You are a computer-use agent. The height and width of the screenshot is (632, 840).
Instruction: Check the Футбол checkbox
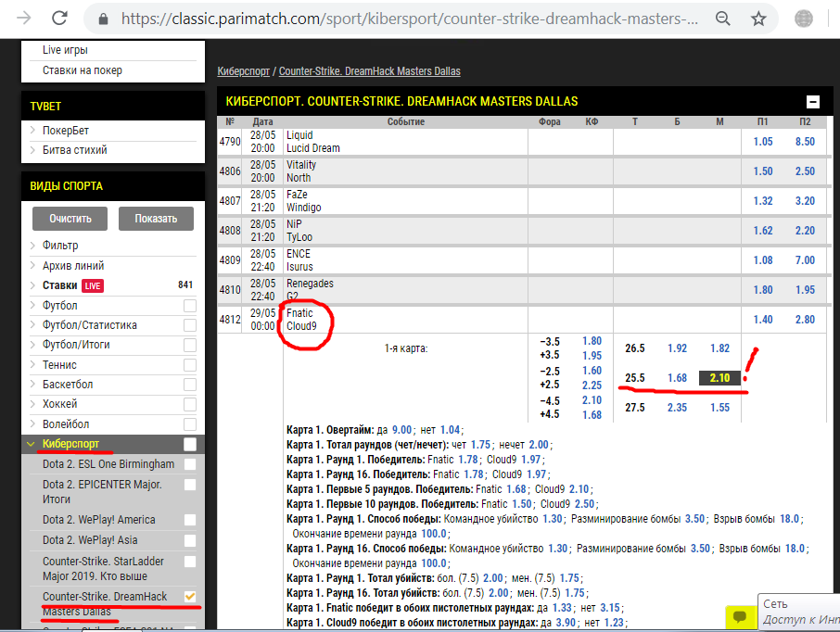pos(190,306)
